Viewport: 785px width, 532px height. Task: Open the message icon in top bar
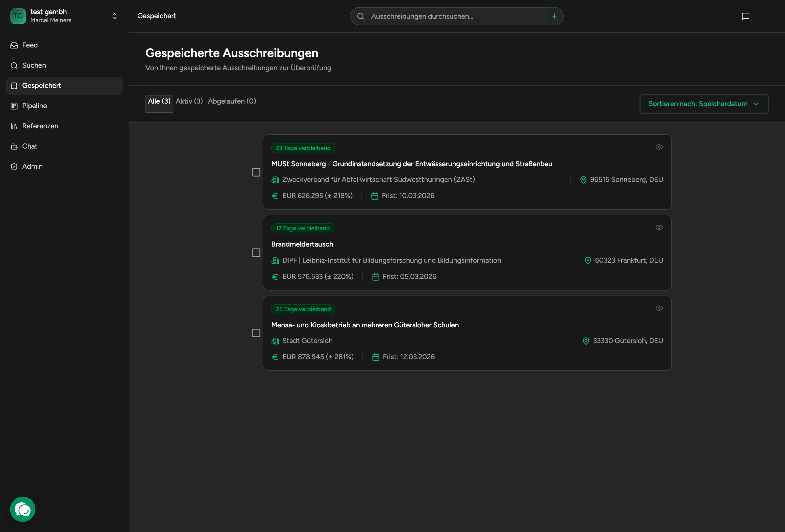coord(745,16)
